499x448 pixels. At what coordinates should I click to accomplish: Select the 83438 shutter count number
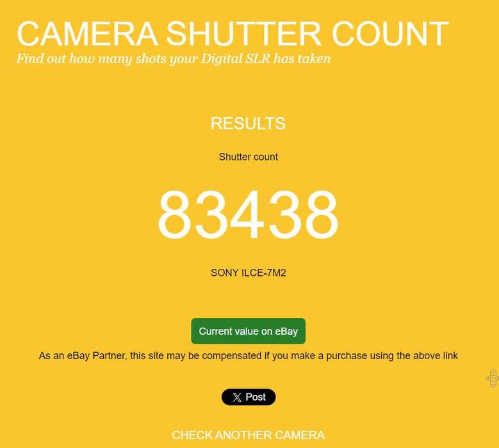coord(249,214)
